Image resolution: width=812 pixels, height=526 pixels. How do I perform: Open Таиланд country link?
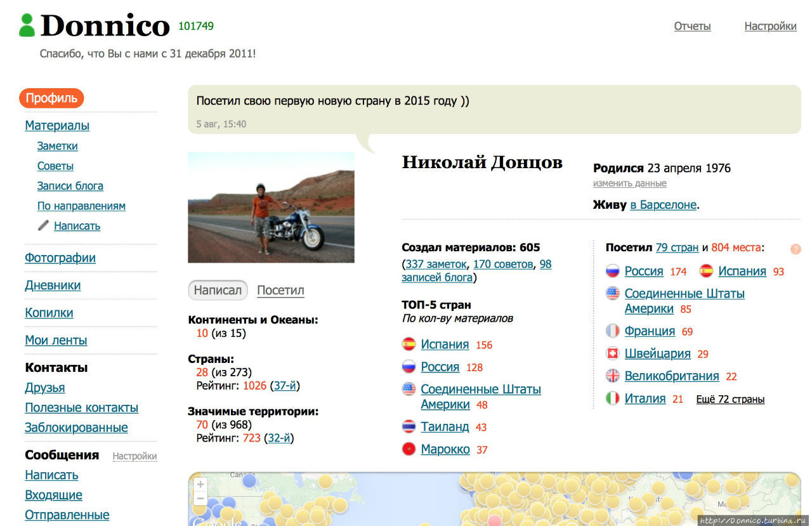(x=445, y=427)
